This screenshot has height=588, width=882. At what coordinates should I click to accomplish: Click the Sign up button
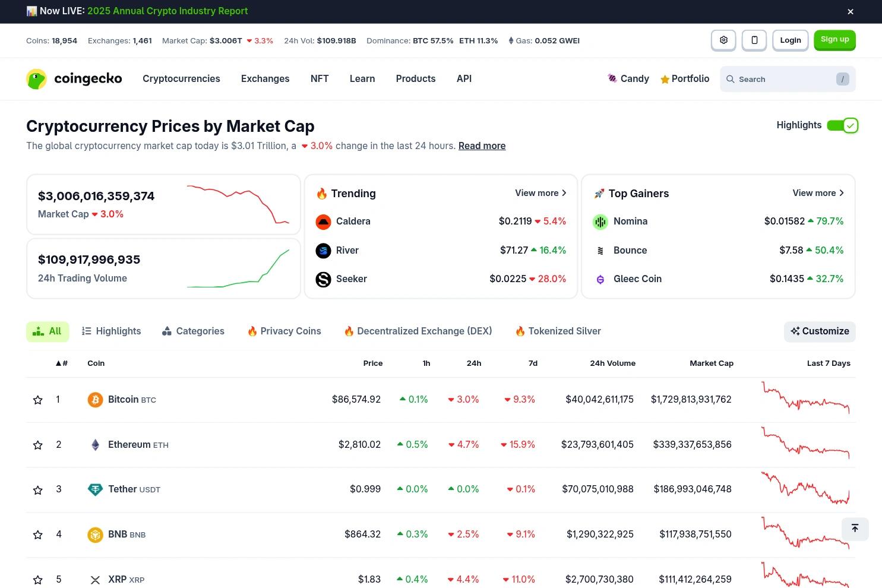[x=834, y=40]
